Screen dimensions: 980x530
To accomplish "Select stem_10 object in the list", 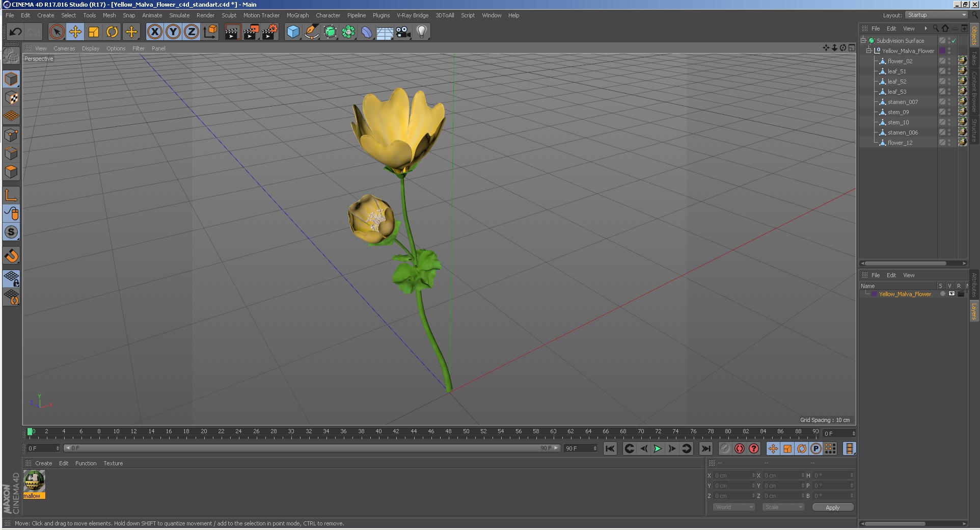I will (x=898, y=122).
